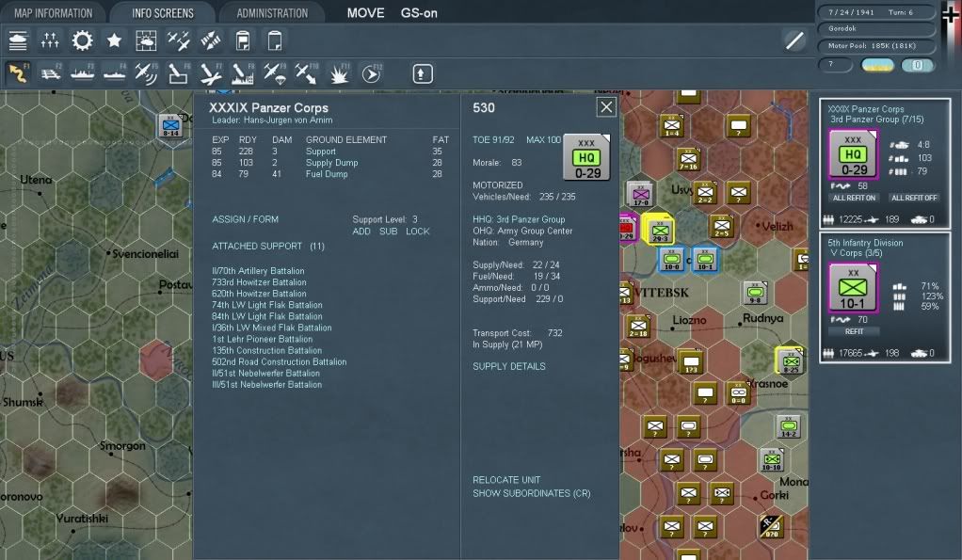Screen dimensions: 962x560
Task: Open the reinforcements arrows icon
Action: 50,40
